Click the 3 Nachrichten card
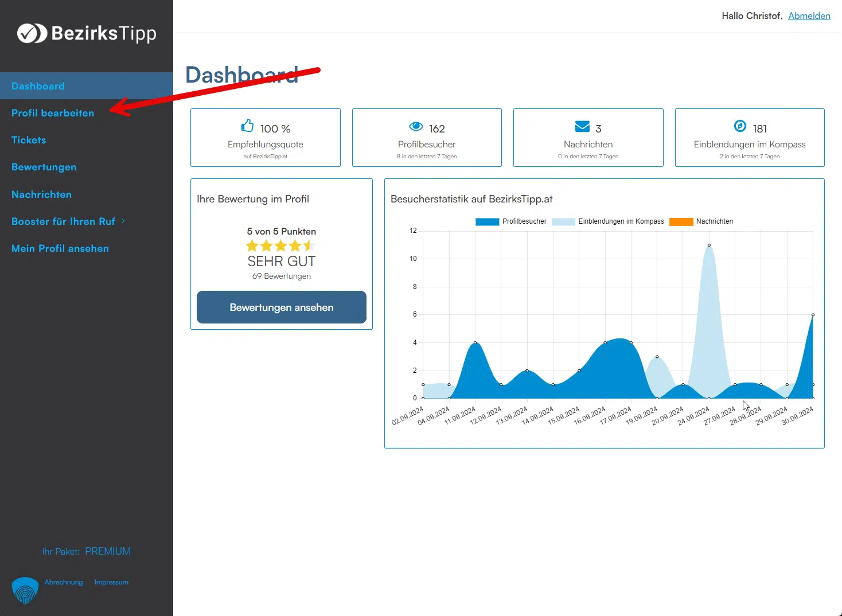 [x=588, y=138]
